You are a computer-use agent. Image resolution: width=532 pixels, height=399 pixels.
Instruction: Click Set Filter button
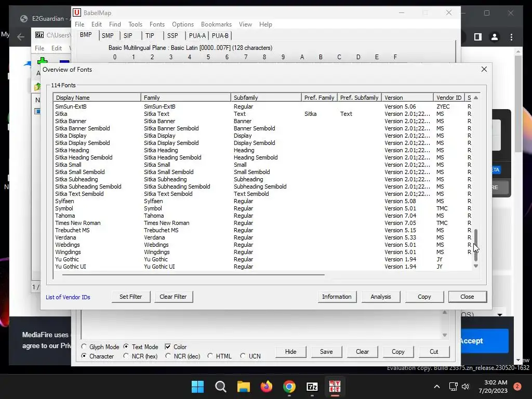(130, 297)
